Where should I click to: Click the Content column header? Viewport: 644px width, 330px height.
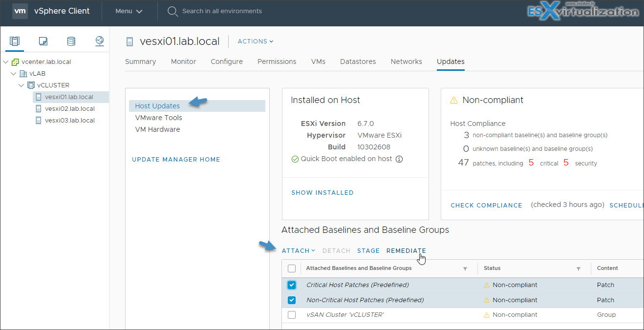[x=607, y=268]
